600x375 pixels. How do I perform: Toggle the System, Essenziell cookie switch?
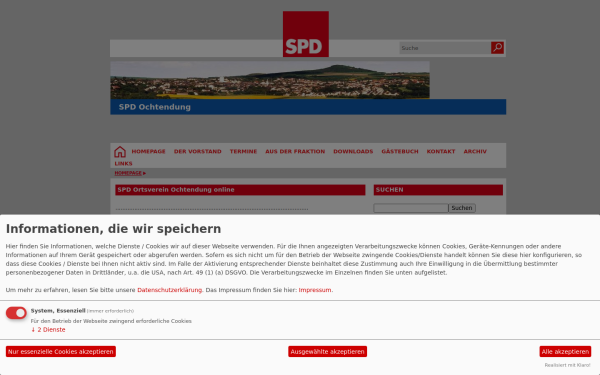[x=16, y=313]
